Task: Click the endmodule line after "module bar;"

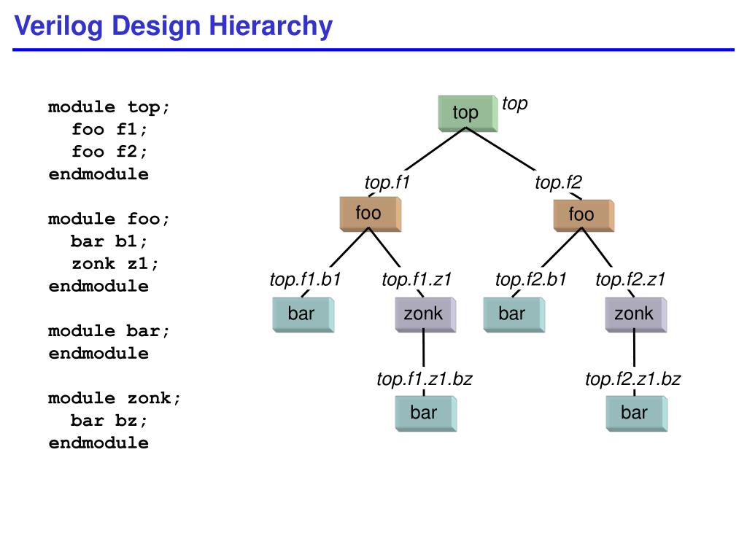Action: click(x=98, y=354)
